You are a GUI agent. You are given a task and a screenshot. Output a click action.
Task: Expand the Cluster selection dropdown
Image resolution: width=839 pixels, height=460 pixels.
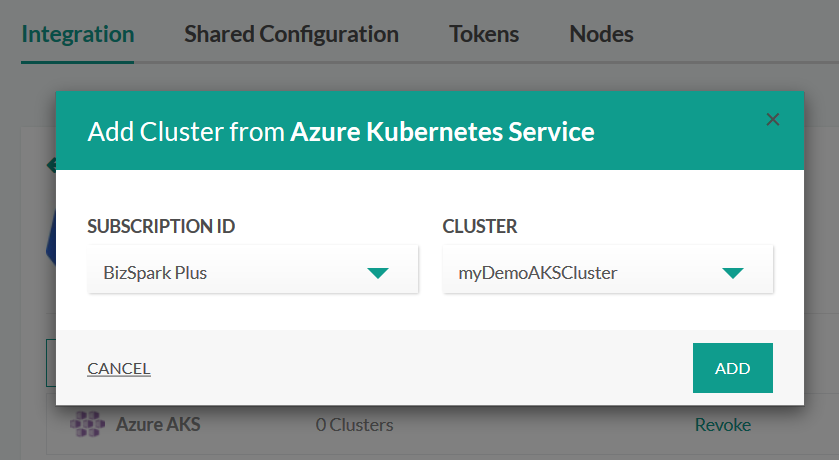(607, 271)
